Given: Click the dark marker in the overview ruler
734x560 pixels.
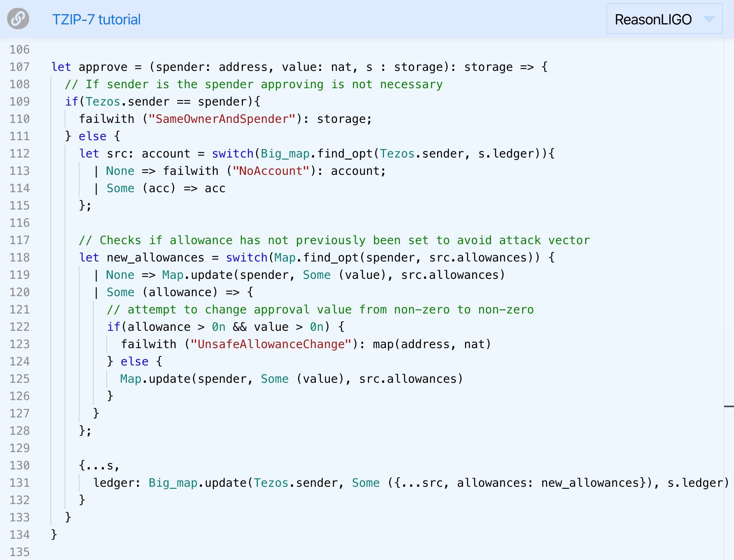Looking at the screenshot, I should pos(729,406).
